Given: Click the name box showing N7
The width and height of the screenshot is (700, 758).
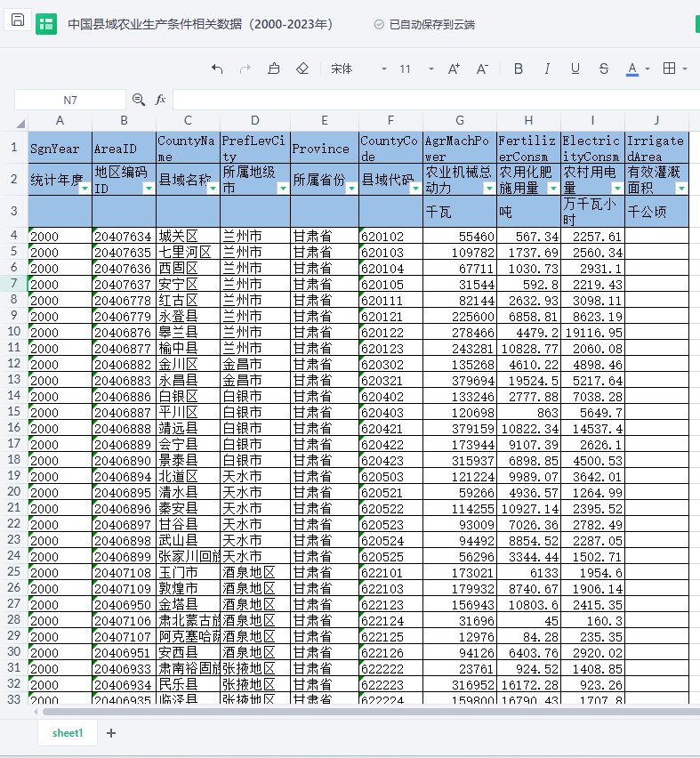Looking at the screenshot, I should point(70,100).
